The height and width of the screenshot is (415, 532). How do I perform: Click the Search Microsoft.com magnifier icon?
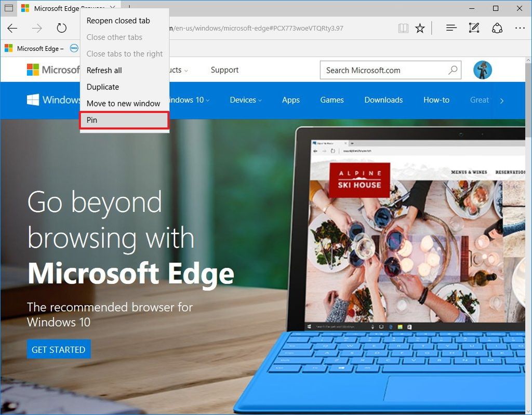453,70
